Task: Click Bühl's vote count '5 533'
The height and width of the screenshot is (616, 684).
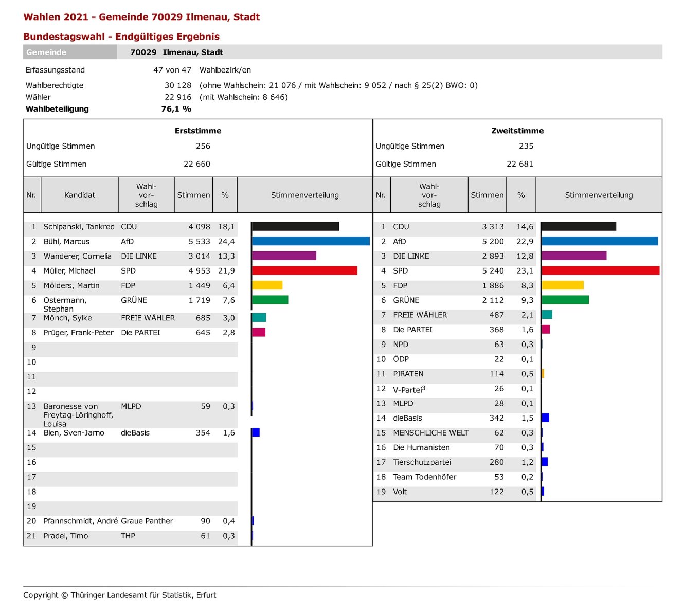Action: point(199,242)
